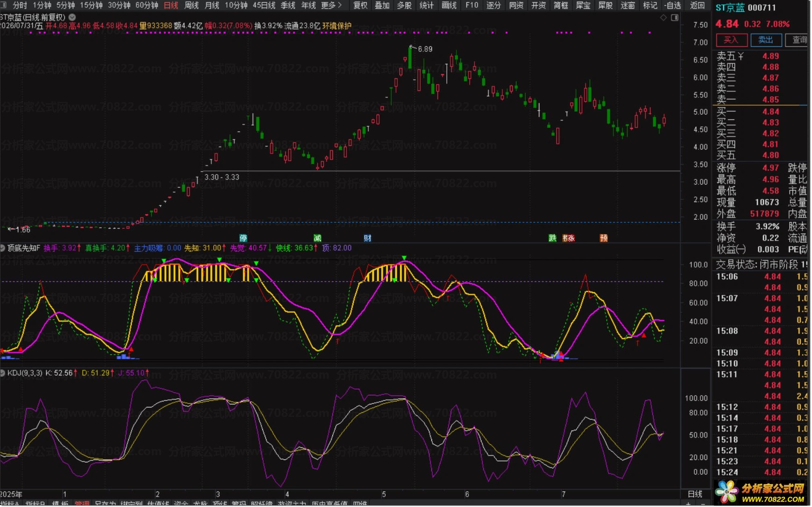
Task: Click the 1.66 low price label
Action: point(23,230)
